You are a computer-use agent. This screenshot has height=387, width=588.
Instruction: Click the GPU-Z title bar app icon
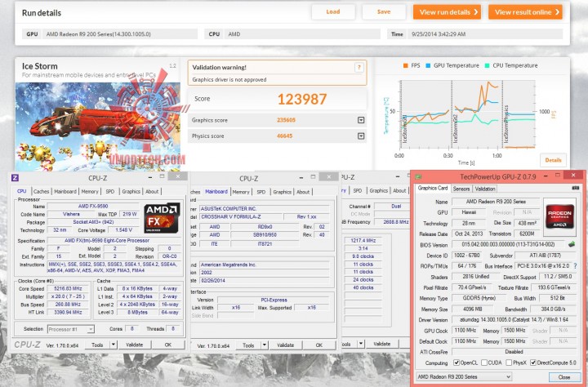418,176
